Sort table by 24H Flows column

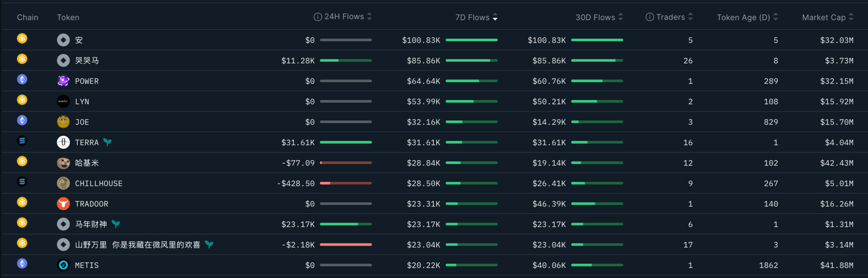(369, 17)
